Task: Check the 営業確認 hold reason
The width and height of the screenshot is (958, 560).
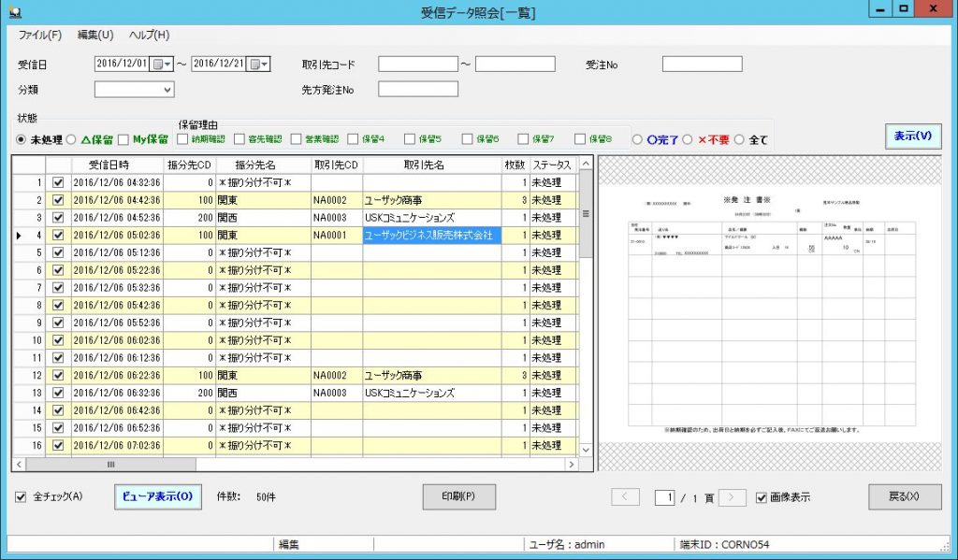Action: [x=297, y=139]
